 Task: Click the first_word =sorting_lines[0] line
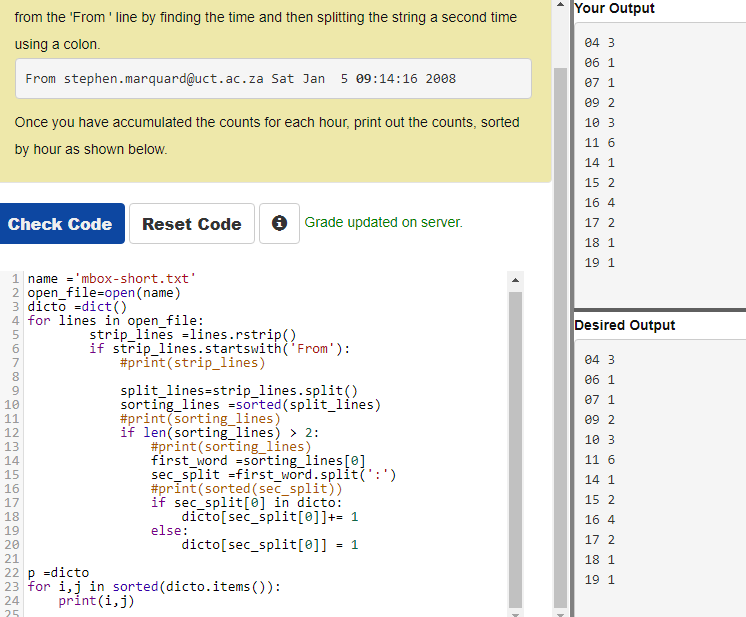[x=258, y=460]
